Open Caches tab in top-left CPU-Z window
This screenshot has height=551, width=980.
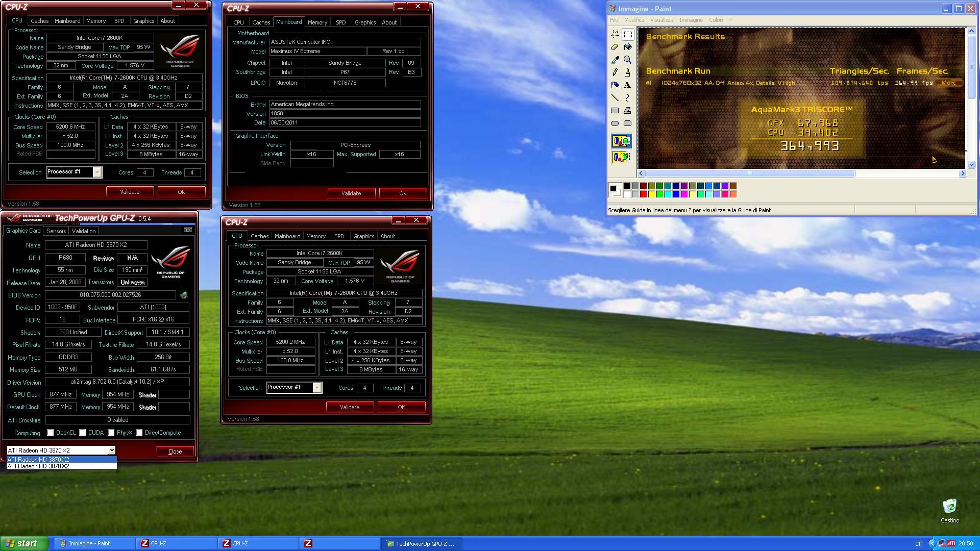39,21
